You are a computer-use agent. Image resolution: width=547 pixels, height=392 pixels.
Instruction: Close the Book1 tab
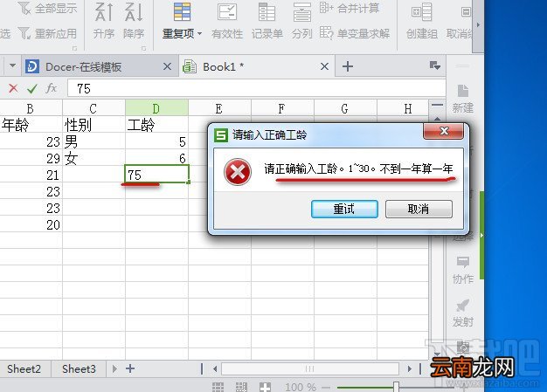click(324, 66)
